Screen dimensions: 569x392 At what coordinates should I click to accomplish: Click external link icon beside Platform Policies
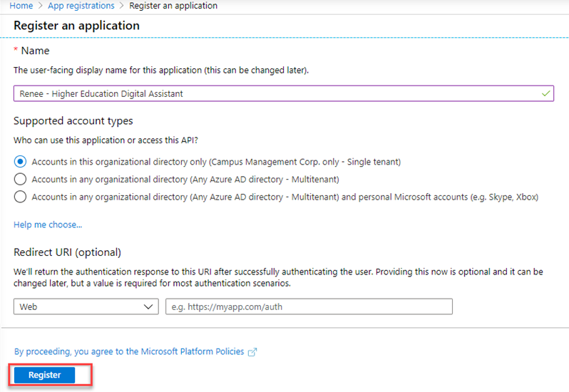coord(252,352)
